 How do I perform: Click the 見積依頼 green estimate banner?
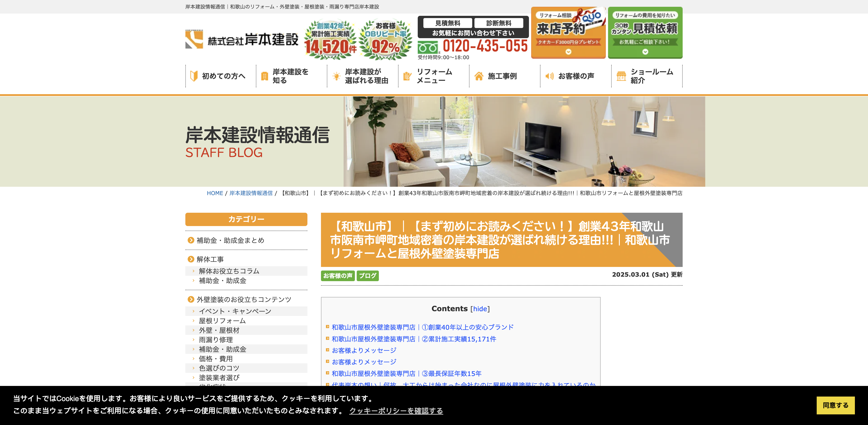(645, 32)
